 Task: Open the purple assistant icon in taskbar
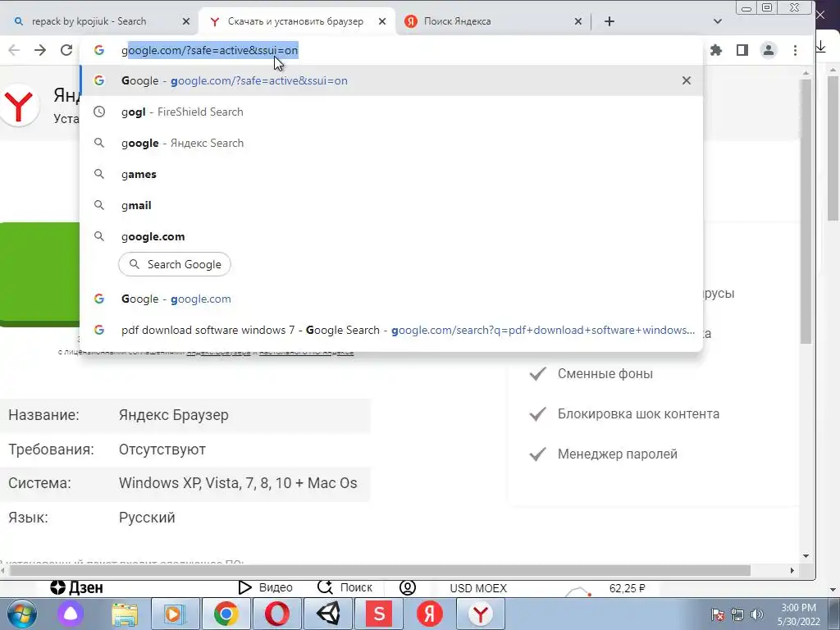tap(71, 614)
